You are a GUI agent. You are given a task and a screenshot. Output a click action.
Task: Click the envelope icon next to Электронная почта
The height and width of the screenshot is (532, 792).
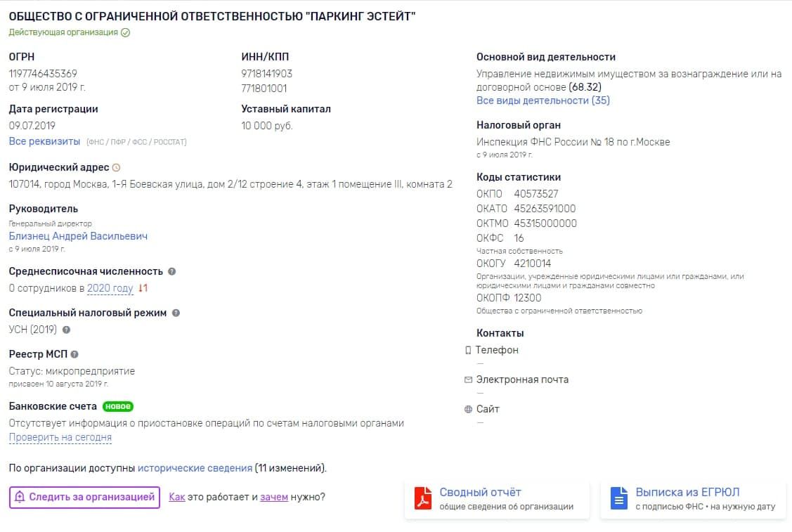coord(468,379)
